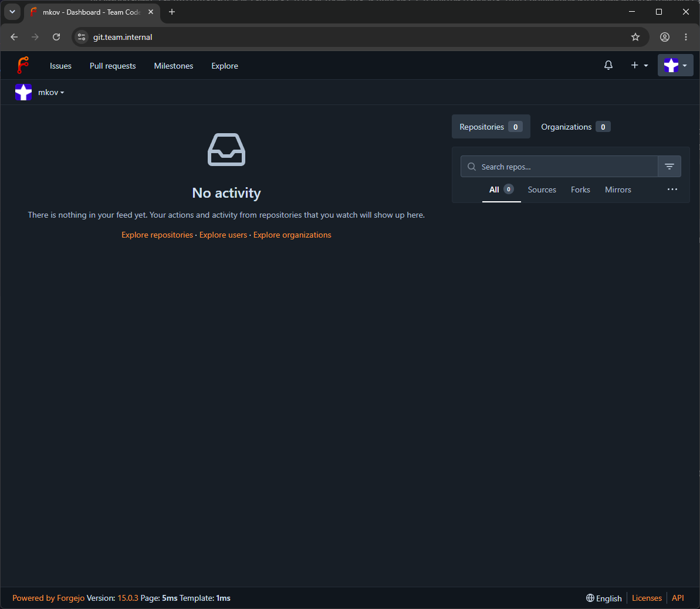Image resolution: width=700 pixels, height=609 pixels.
Task: Open the browser profile icon
Action: coord(665,37)
